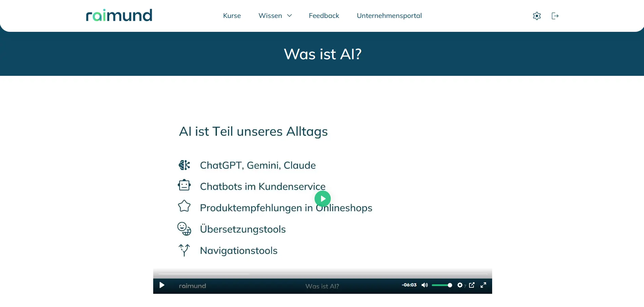Click the raimund logo in the header
This screenshot has width=644, height=307.
pyautogui.click(x=119, y=15)
